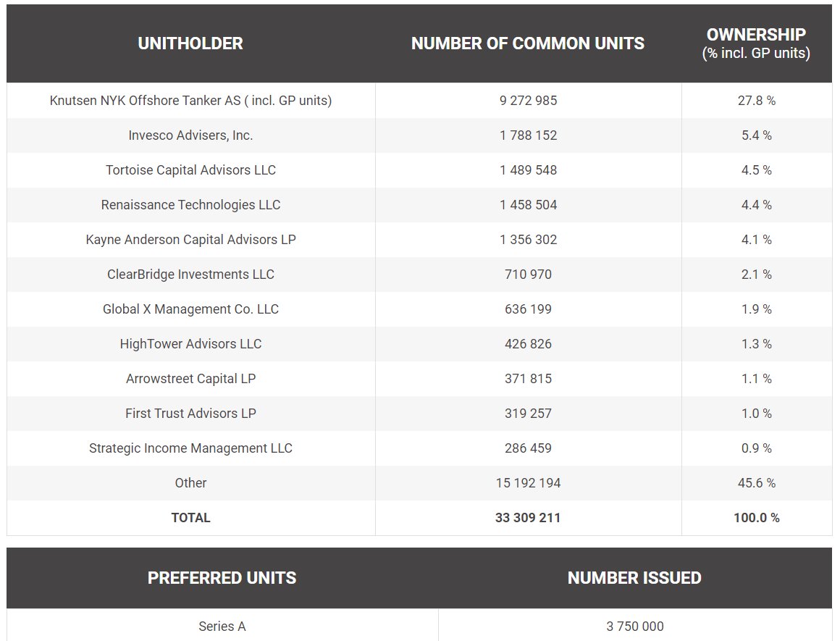Click the 0.9 % ownership cell
Image resolution: width=840 pixels, height=641 pixels.
click(757, 448)
